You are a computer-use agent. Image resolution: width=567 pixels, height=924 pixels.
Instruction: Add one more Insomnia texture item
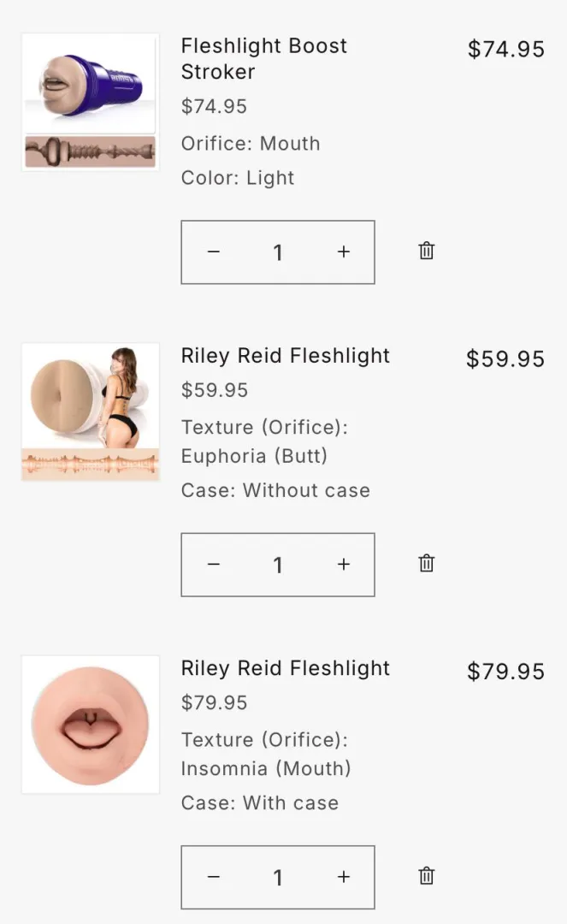(x=344, y=877)
